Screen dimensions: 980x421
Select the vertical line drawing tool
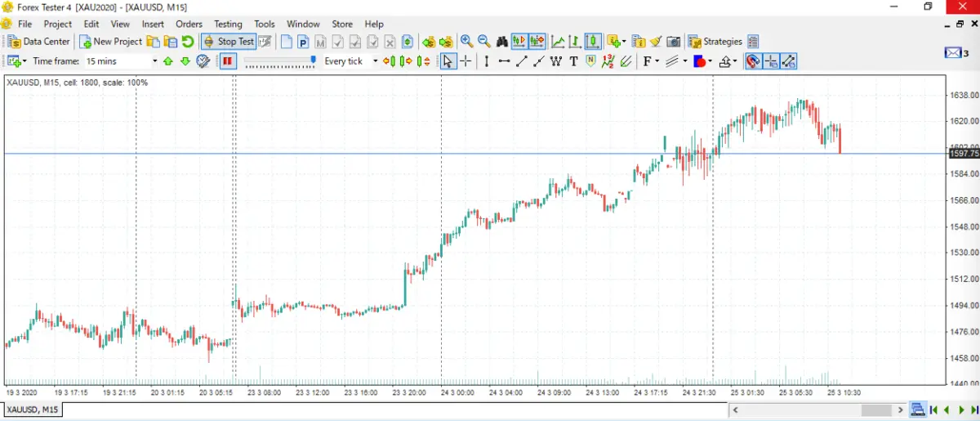pyautogui.click(x=486, y=61)
